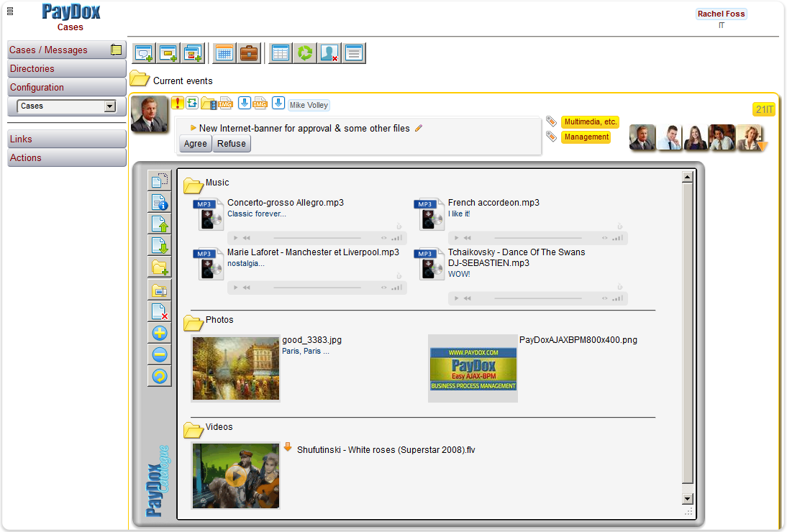Screen dimensions: 787x532
Task: Click the red exclamation priority icon
Action: click(x=177, y=103)
